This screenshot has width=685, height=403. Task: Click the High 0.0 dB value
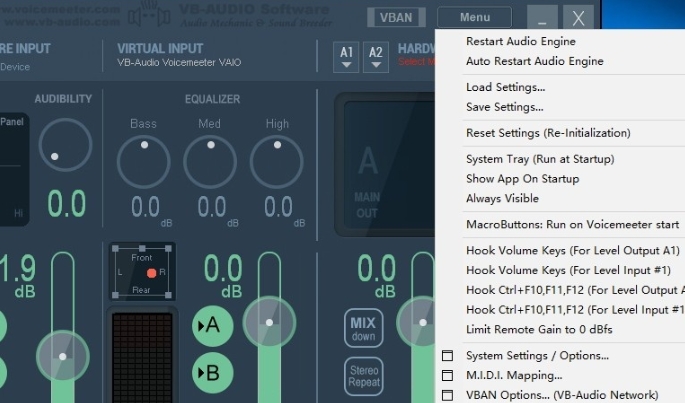[x=278, y=207]
